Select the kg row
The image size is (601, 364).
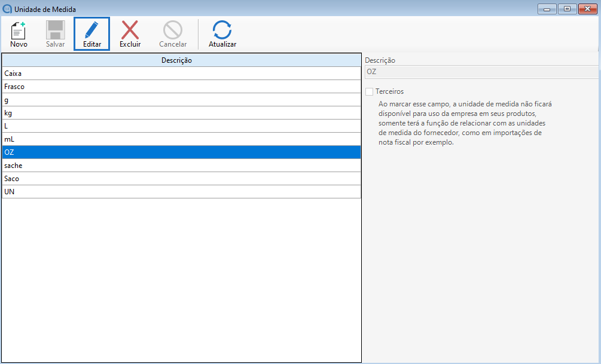pos(181,113)
